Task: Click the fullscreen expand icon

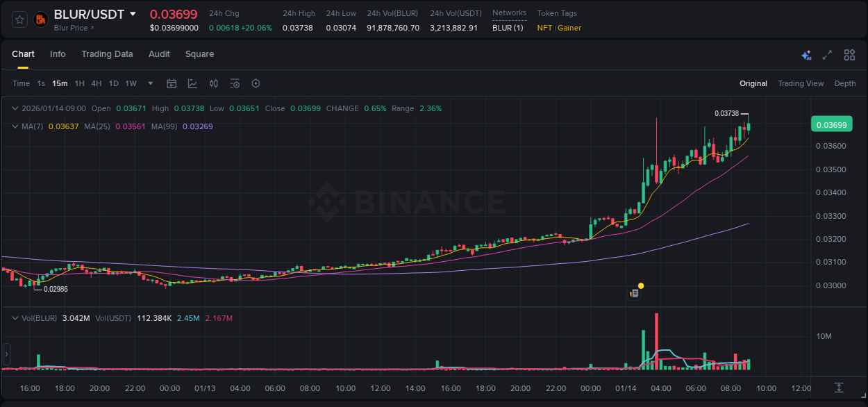Action: point(828,55)
